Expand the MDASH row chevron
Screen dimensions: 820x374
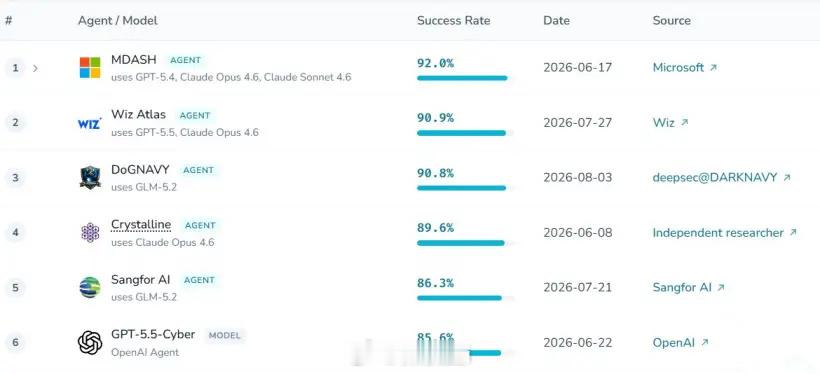click(35, 68)
